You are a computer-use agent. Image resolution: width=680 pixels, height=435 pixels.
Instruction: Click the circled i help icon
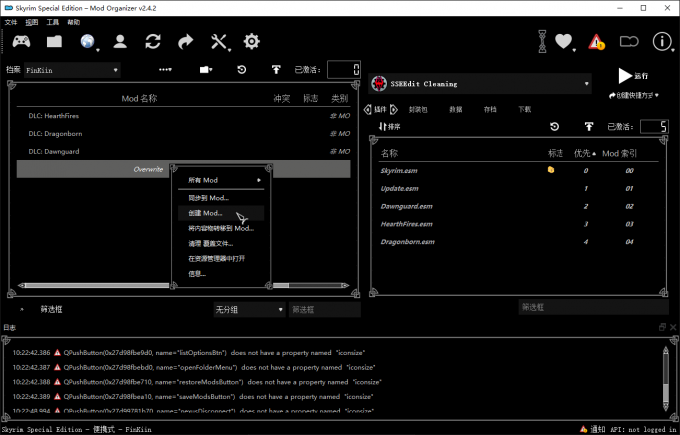(662, 42)
